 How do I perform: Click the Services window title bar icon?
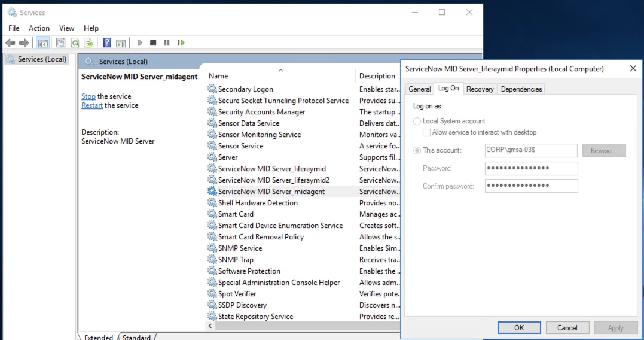click(12, 13)
